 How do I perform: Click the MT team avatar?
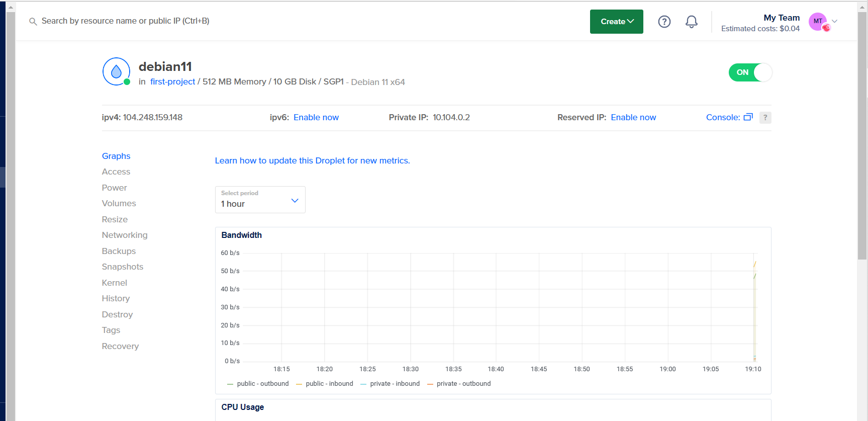point(819,22)
